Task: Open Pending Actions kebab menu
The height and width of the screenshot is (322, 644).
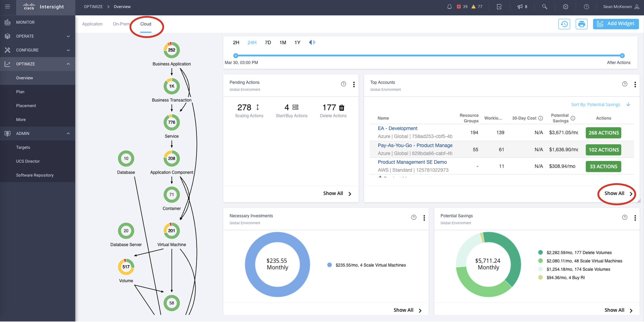Action: pos(354,84)
